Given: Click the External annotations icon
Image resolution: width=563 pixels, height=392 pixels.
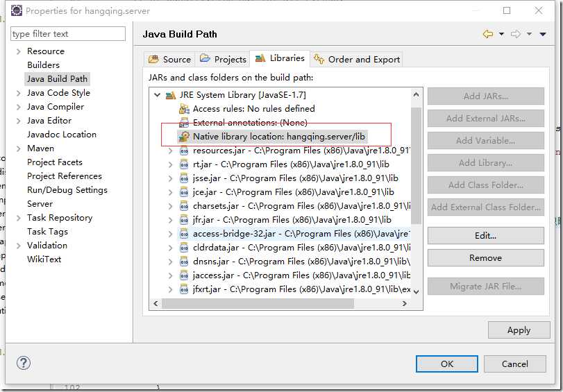Looking at the screenshot, I should [184, 122].
